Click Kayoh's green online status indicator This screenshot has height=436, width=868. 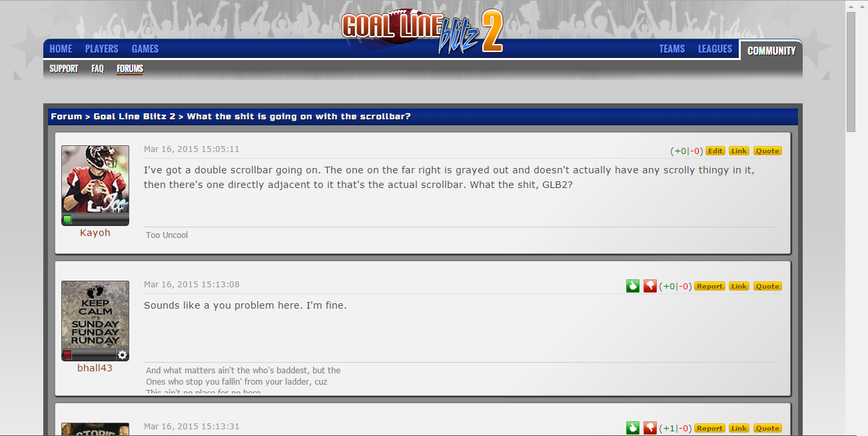pyautogui.click(x=67, y=219)
